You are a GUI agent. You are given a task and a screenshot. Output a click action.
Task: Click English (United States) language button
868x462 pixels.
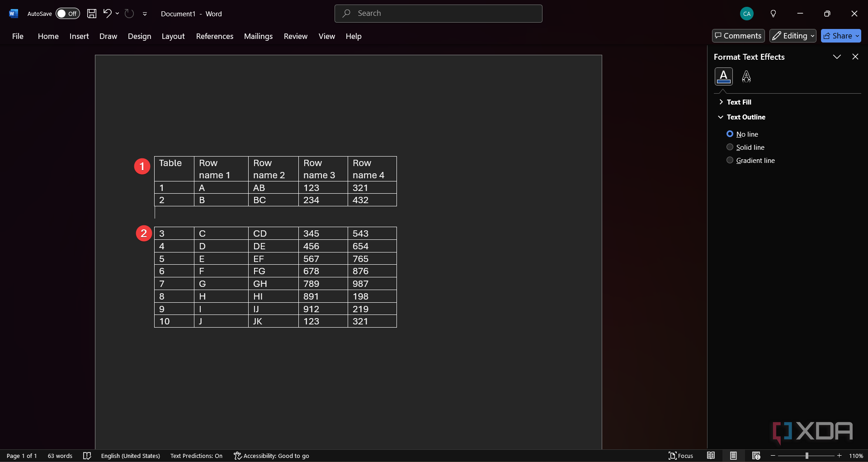point(131,456)
